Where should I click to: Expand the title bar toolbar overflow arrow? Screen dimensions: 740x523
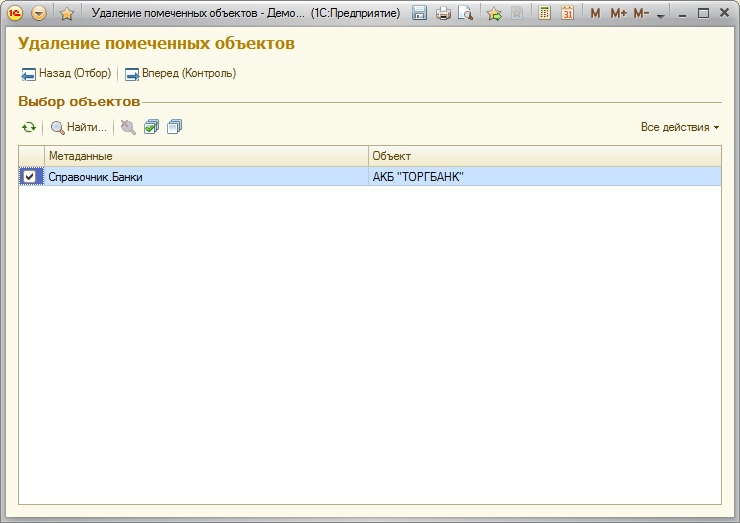(661, 15)
